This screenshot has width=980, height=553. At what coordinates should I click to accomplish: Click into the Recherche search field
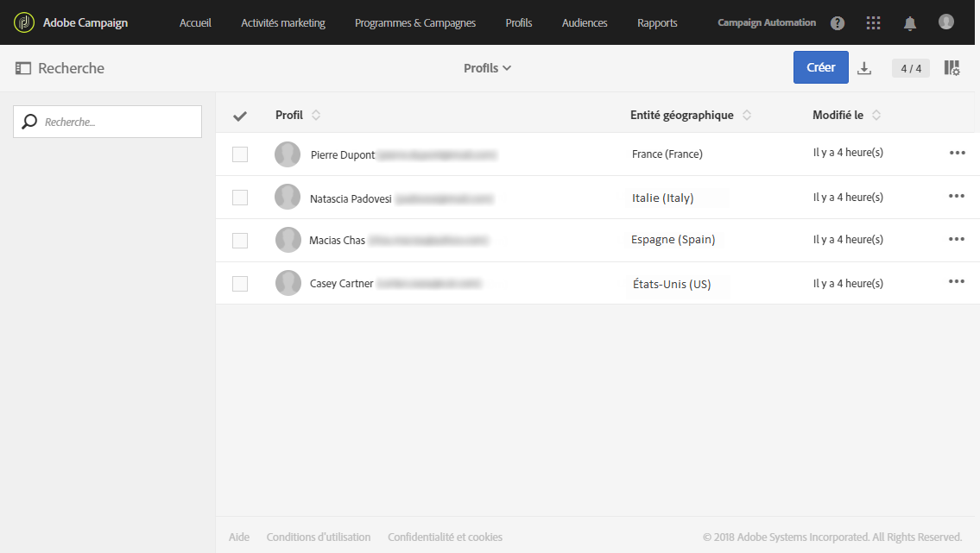click(117, 123)
